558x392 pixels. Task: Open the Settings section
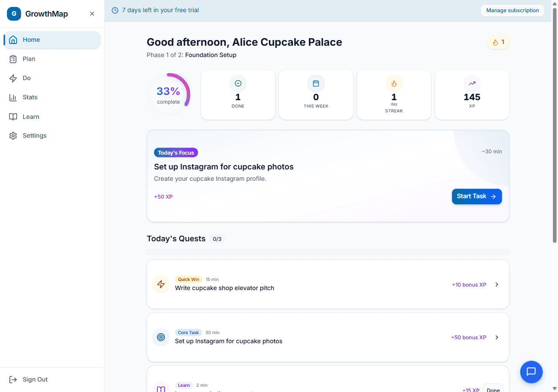tap(52, 135)
